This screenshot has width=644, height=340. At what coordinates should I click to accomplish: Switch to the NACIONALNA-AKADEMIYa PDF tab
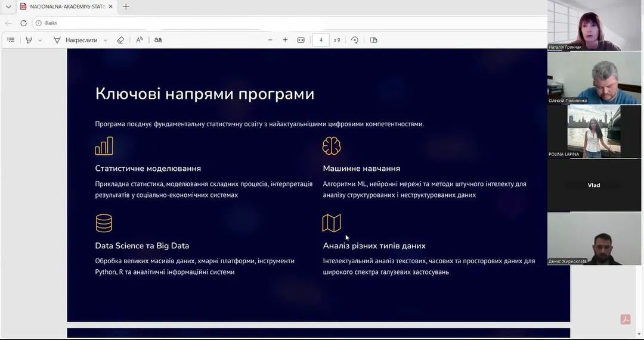(x=63, y=7)
